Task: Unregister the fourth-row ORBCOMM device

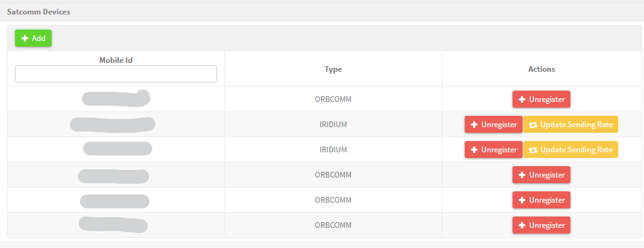Action: (x=541, y=175)
